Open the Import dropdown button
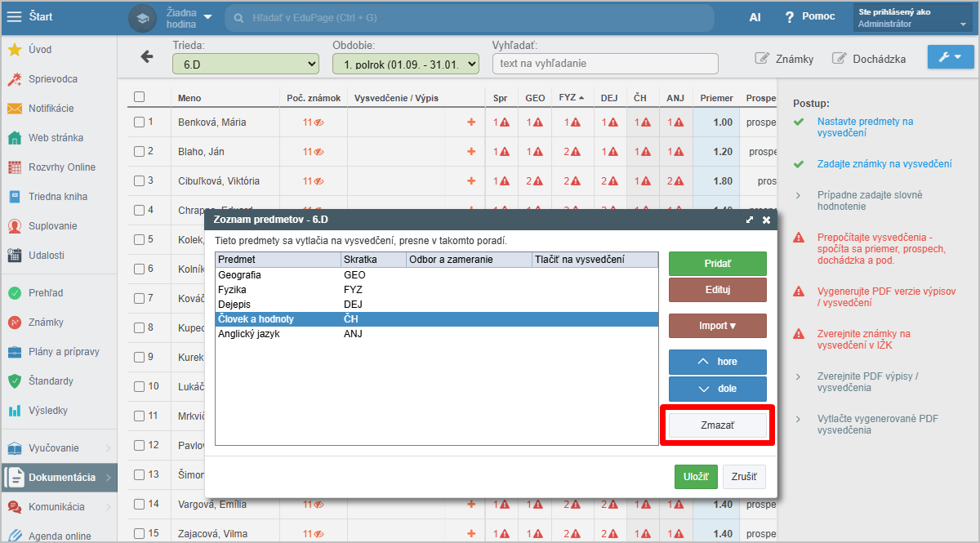Viewport: 980px width, 543px height. [717, 326]
